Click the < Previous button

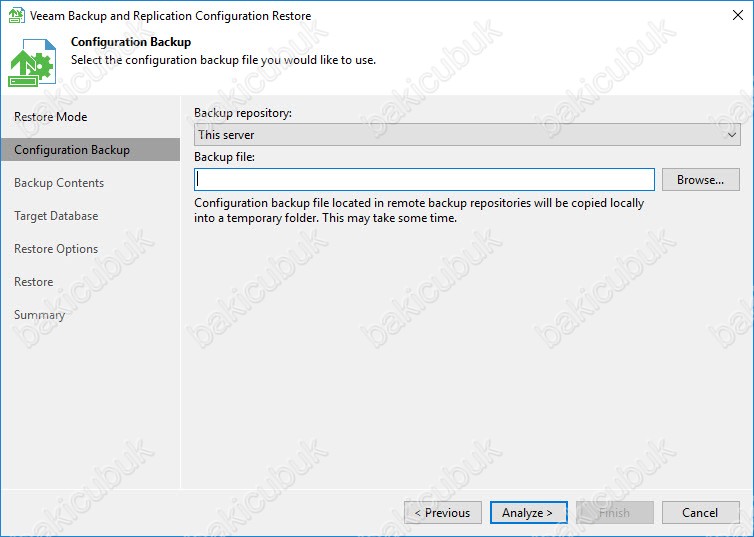tap(443, 513)
